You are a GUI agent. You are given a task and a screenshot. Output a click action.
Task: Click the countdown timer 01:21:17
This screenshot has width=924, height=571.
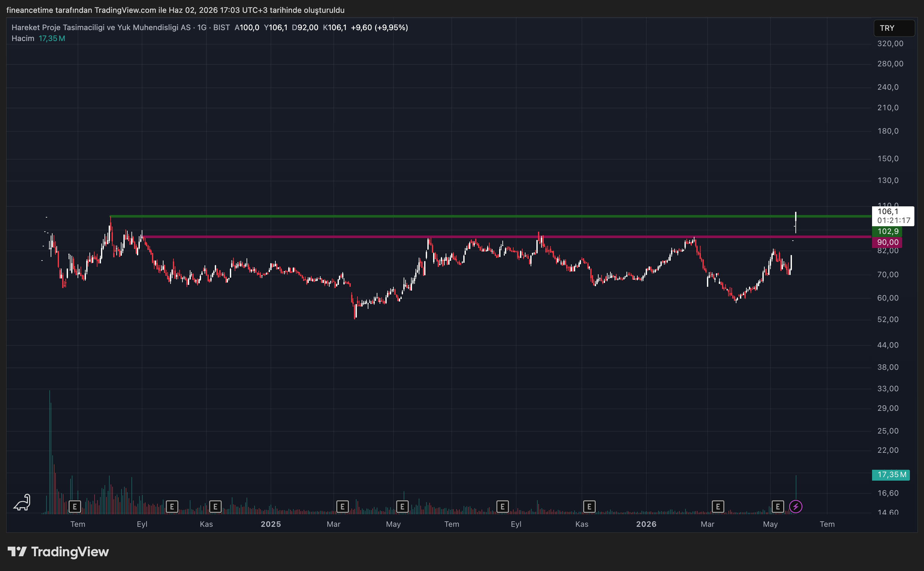894,220
